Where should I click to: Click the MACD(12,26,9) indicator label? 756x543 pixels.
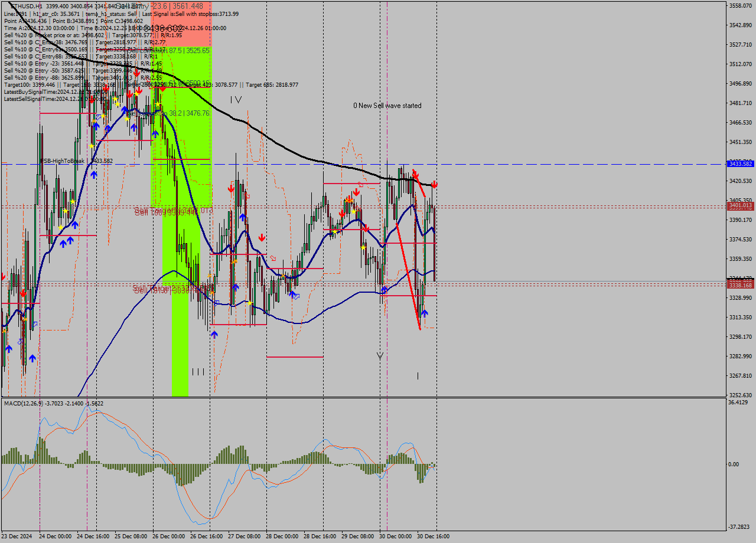pos(54,403)
